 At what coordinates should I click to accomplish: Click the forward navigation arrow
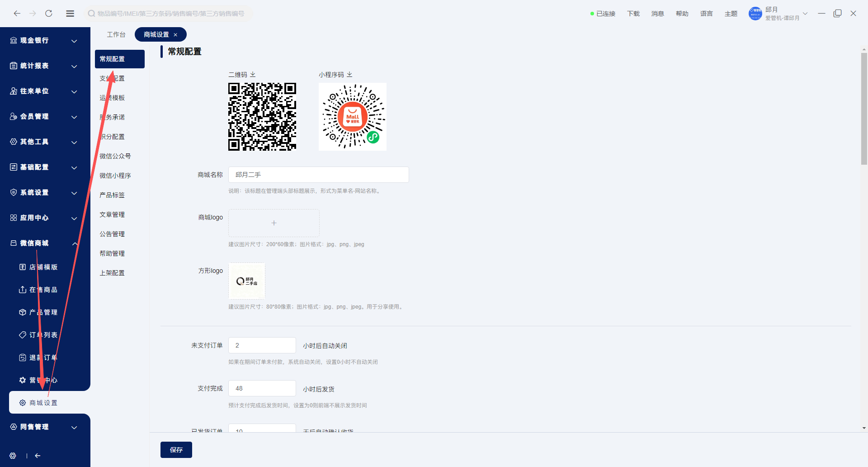tap(33, 14)
